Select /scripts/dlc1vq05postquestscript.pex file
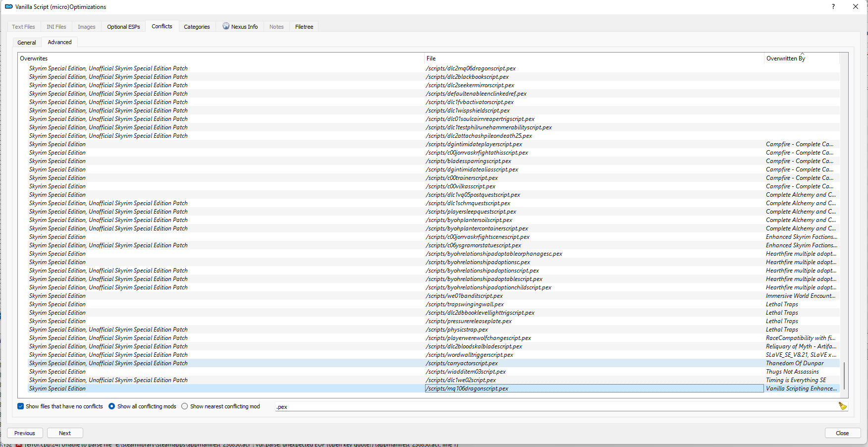This screenshot has width=868, height=447. click(x=473, y=195)
